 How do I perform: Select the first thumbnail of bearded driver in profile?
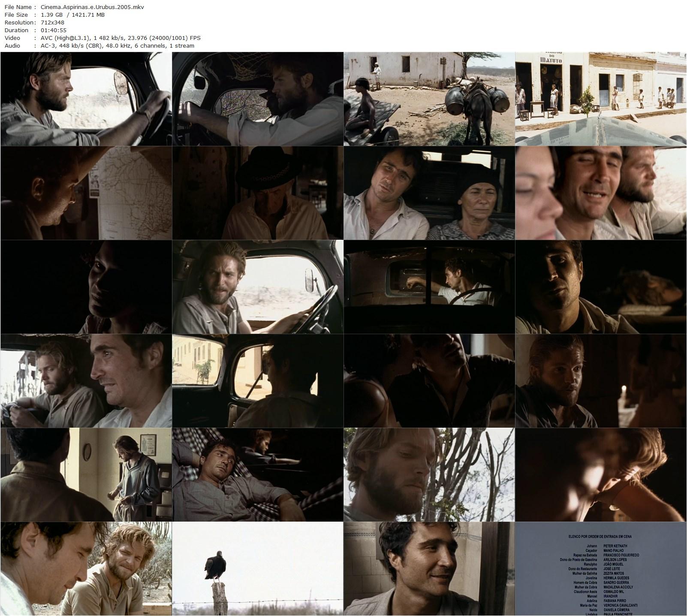click(86, 99)
